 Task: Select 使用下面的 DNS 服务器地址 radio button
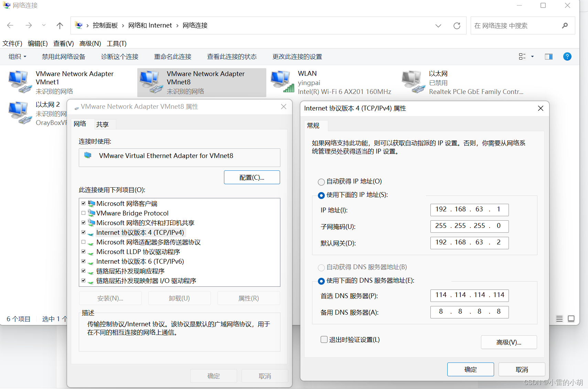pyautogui.click(x=321, y=281)
